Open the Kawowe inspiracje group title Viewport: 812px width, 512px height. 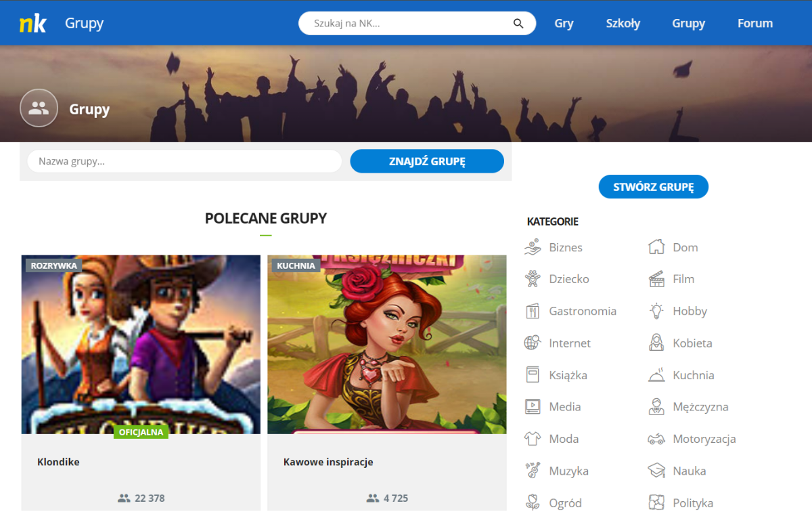pos(328,462)
